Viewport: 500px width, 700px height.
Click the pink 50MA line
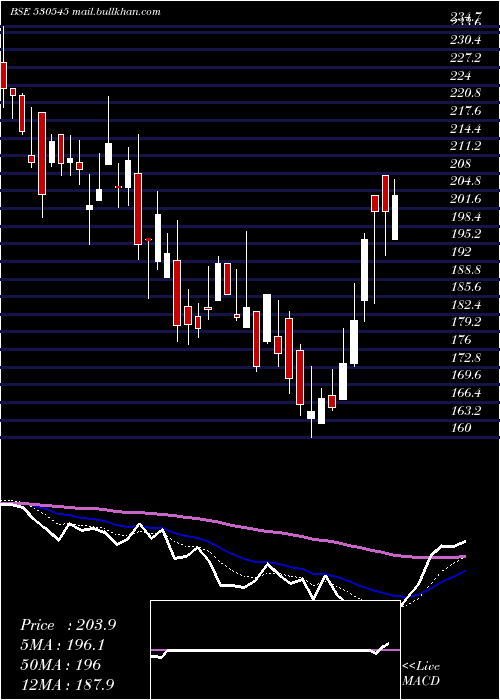[x=232, y=524]
